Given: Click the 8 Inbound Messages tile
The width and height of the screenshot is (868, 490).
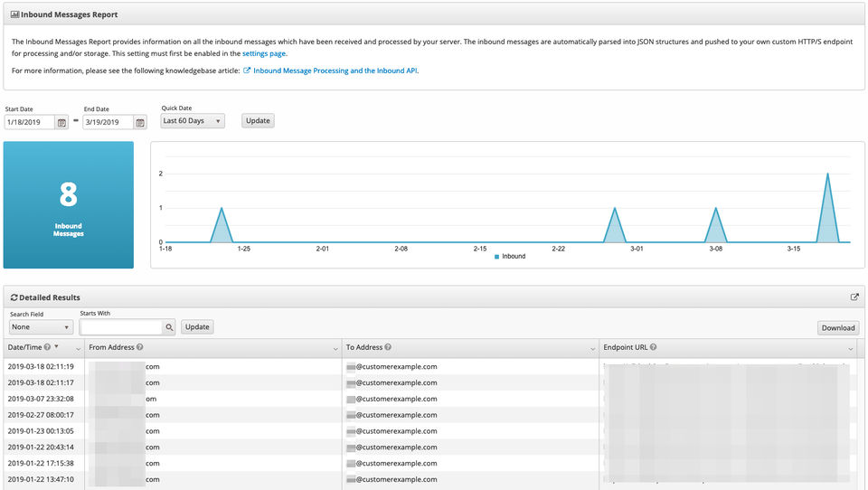Looking at the screenshot, I should click(69, 205).
